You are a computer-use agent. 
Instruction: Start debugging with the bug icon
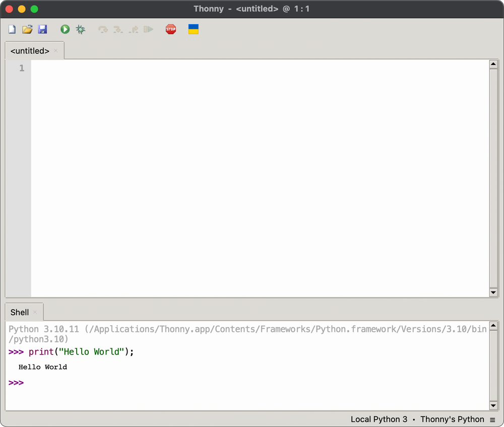click(x=80, y=29)
